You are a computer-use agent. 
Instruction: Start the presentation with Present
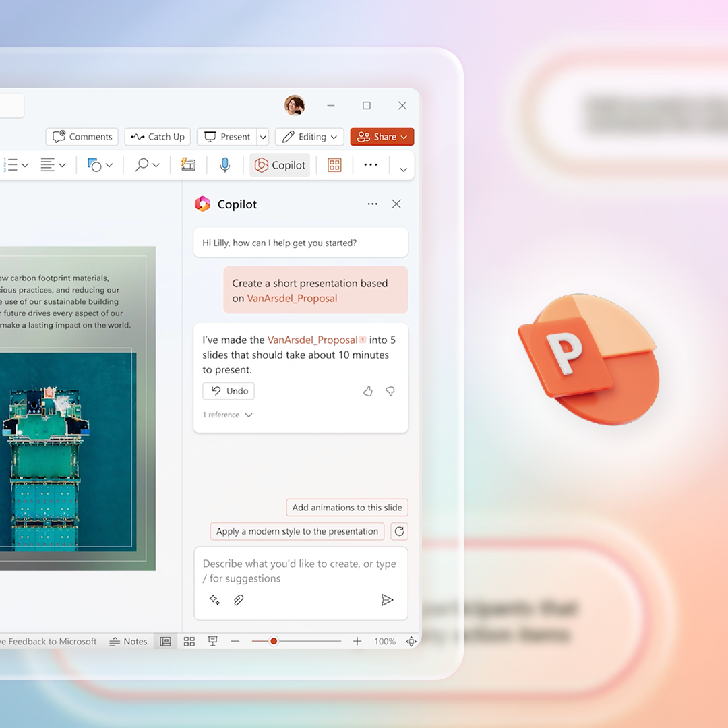227,136
